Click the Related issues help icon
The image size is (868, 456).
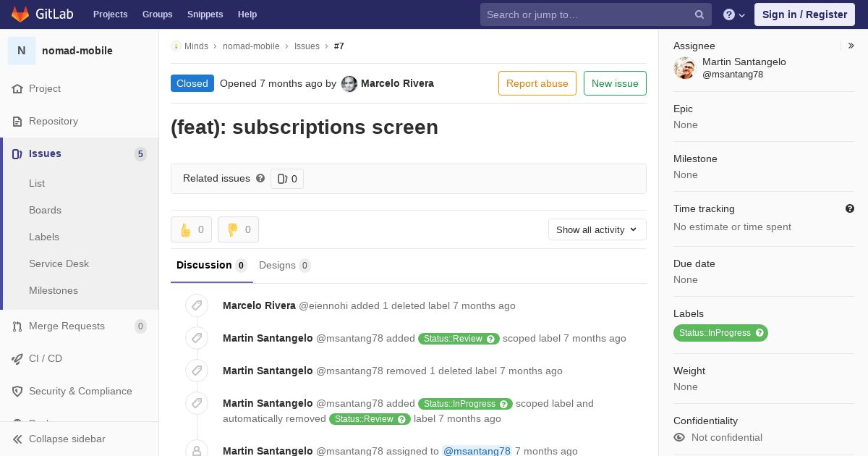260,178
